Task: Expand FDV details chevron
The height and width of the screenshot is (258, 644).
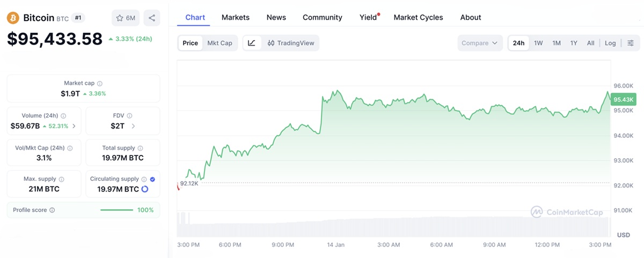Action: pos(133,126)
